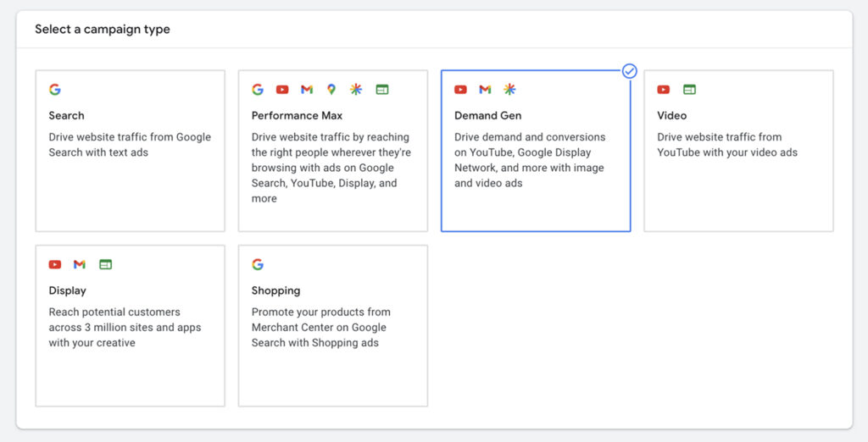Click the Gmail icon in Display card
Screen dimensions: 868x442
pyautogui.click(x=80, y=265)
